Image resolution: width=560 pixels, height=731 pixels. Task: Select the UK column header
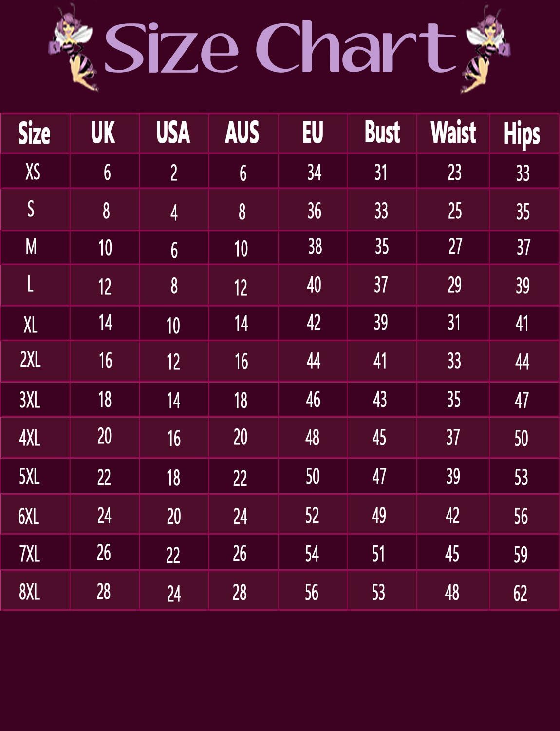[103, 133]
